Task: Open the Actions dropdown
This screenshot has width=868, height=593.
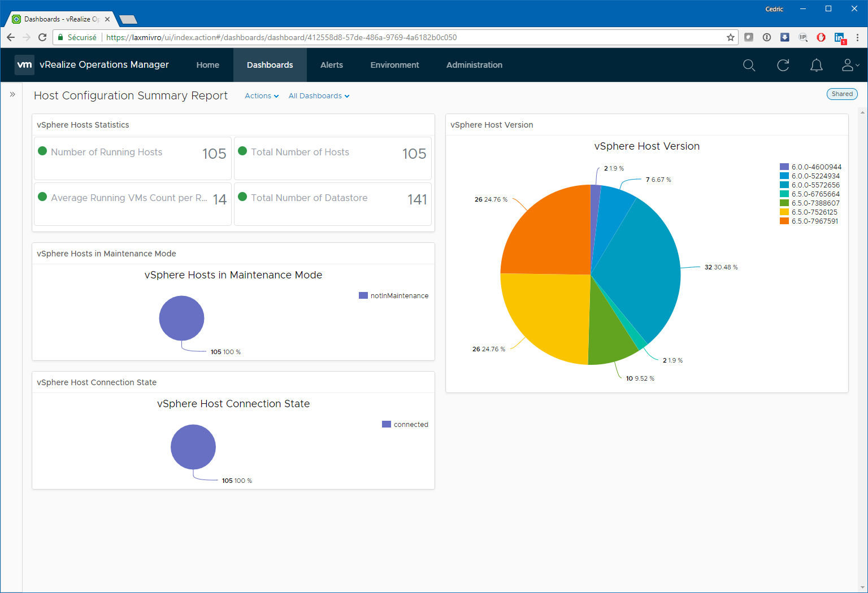Action: coord(262,96)
